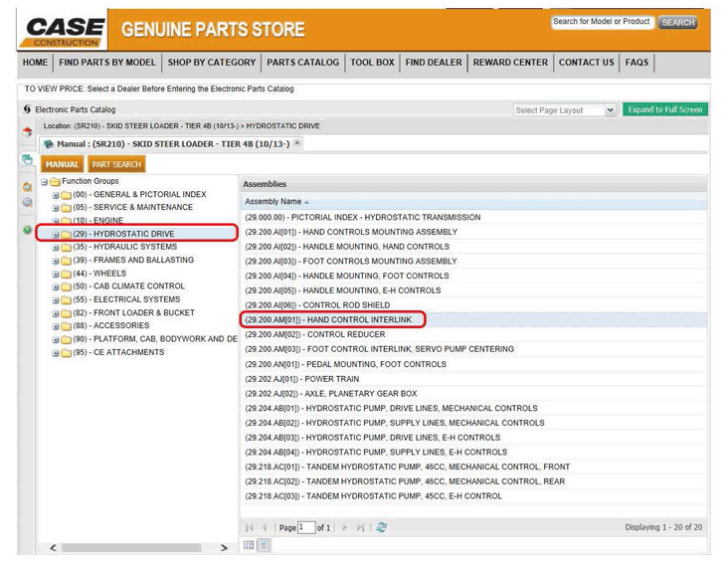Go to the next page of assemblies

tap(345, 527)
